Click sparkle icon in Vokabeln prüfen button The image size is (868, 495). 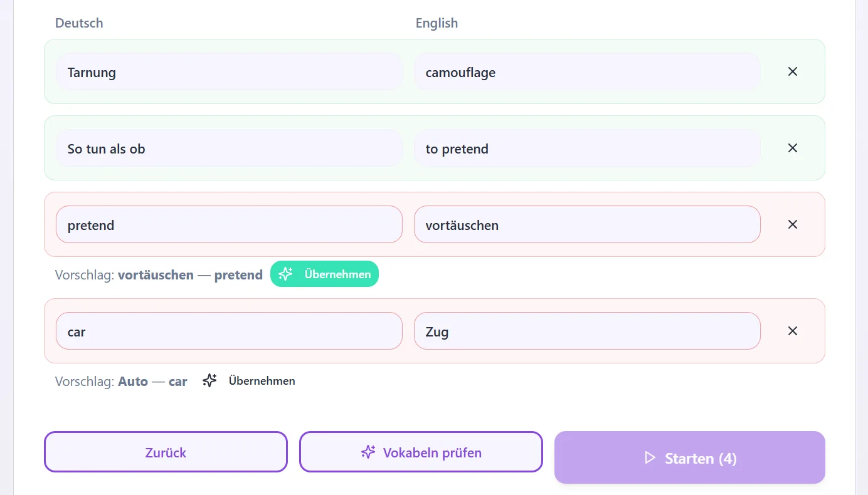(x=368, y=452)
